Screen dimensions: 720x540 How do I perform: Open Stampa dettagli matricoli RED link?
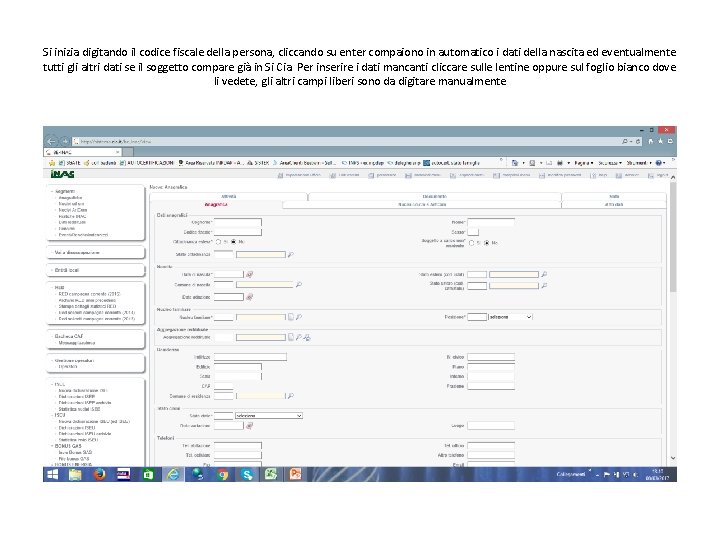click(87, 306)
